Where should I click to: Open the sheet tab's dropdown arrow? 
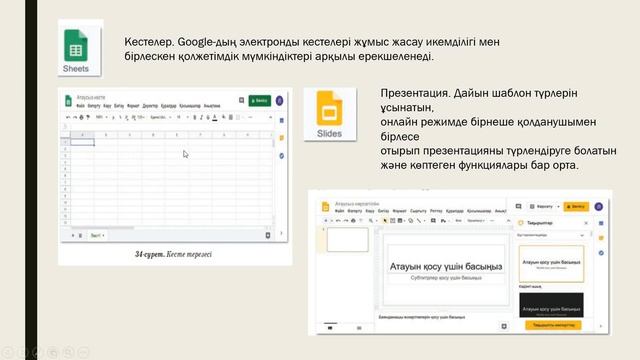click(103, 236)
